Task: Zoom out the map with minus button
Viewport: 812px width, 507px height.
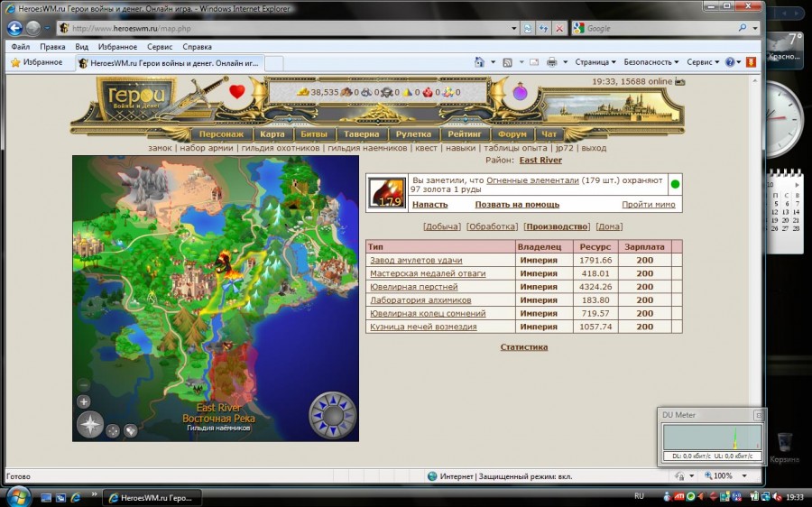Action: click(x=84, y=385)
